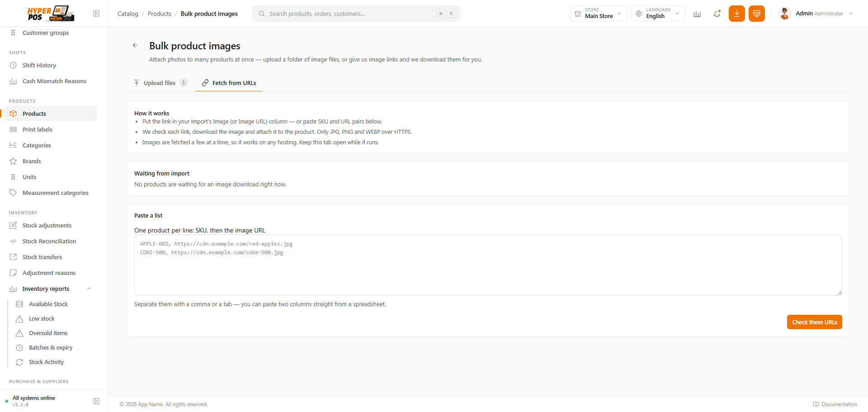Open Available Stock report
The height and width of the screenshot is (412, 868).
[48, 304]
